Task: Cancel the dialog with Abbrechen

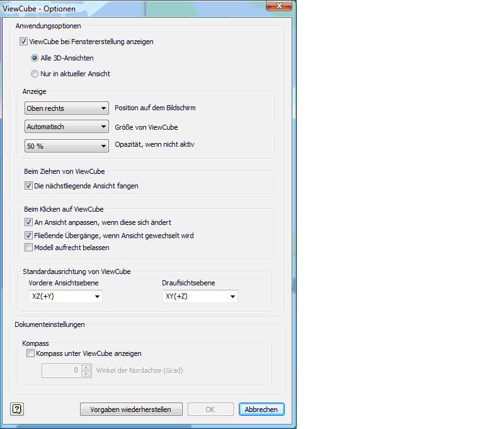Action: (261, 409)
